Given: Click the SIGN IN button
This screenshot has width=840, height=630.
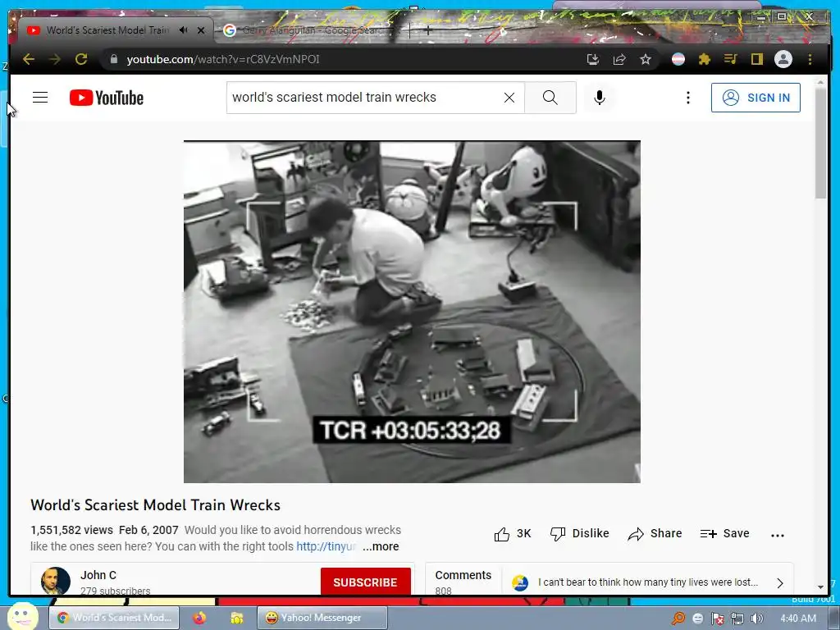Looking at the screenshot, I should tap(756, 98).
